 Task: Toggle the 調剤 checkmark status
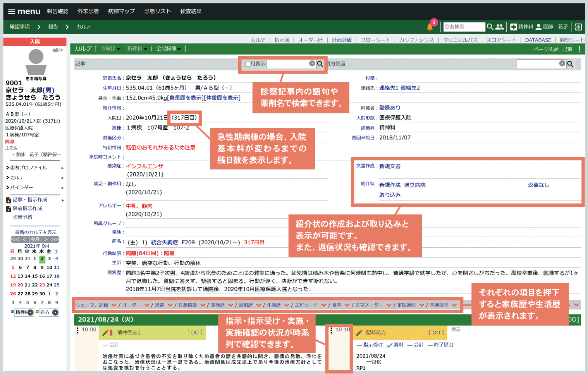coord(389,345)
